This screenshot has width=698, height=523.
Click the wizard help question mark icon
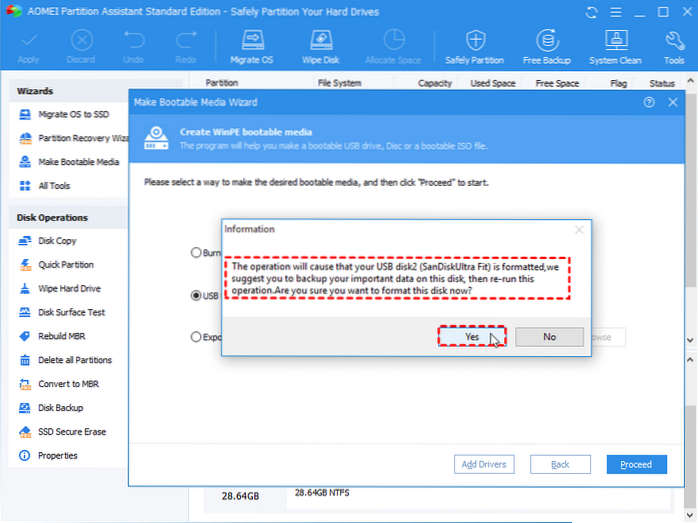[x=650, y=102]
